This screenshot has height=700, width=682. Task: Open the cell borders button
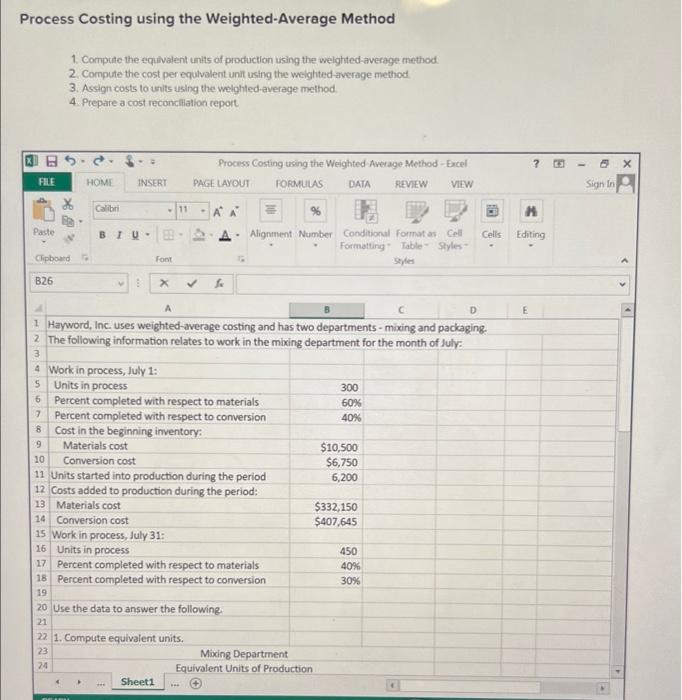pos(168,235)
